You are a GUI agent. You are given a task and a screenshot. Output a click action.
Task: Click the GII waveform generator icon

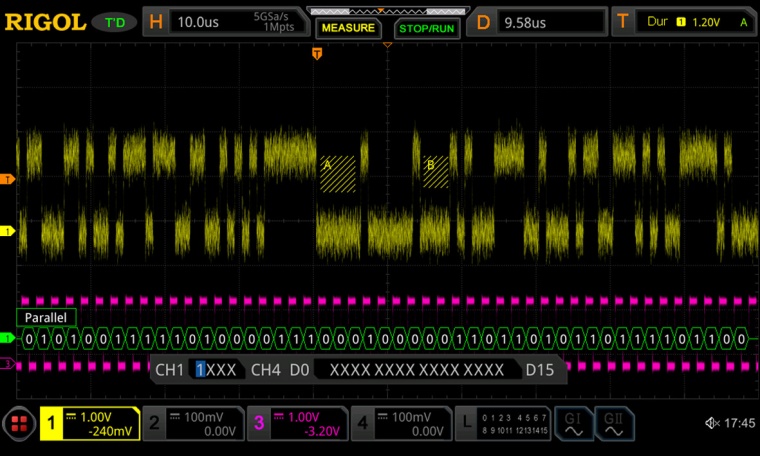click(613, 424)
